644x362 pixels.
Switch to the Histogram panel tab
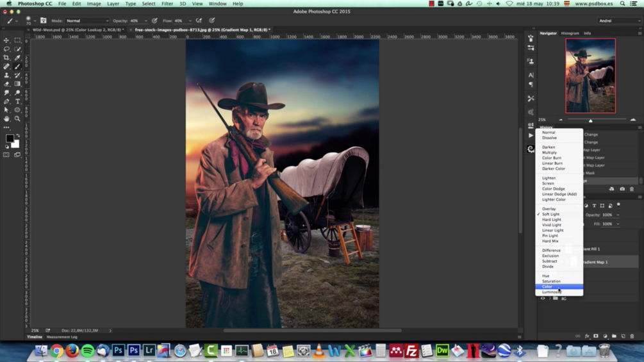click(570, 33)
